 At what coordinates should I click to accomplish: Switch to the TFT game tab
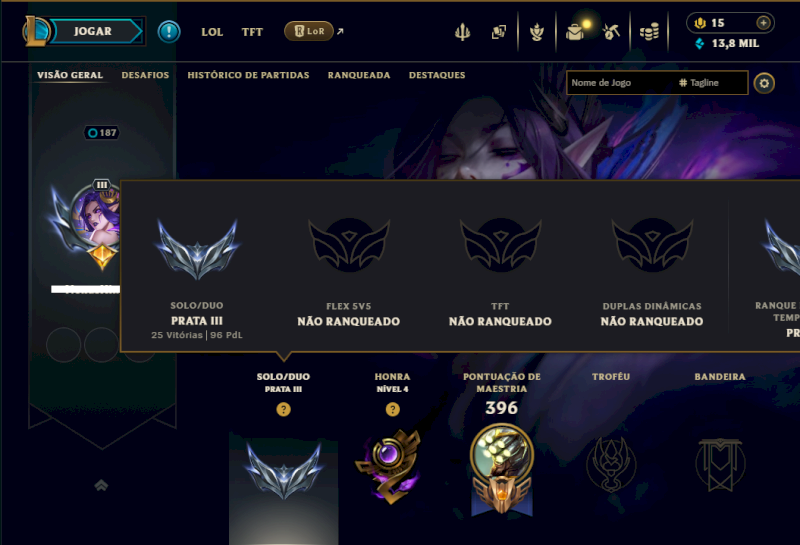(252, 32)
